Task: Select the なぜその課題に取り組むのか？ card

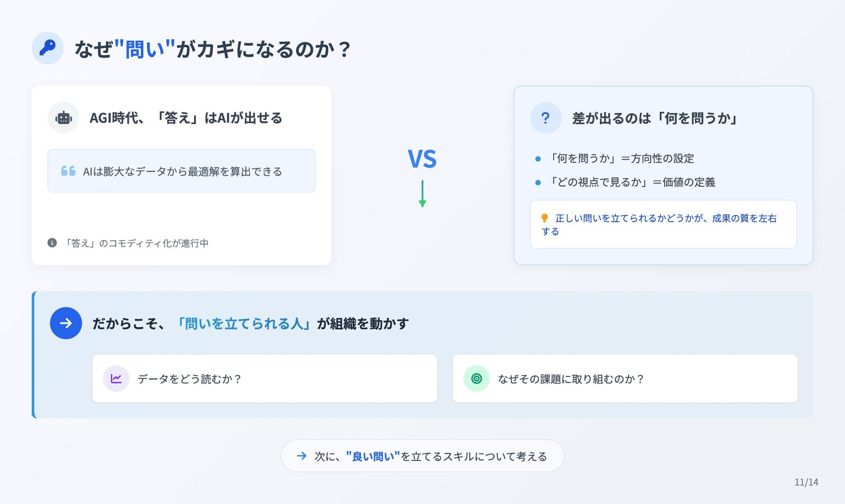Action: 625,379
